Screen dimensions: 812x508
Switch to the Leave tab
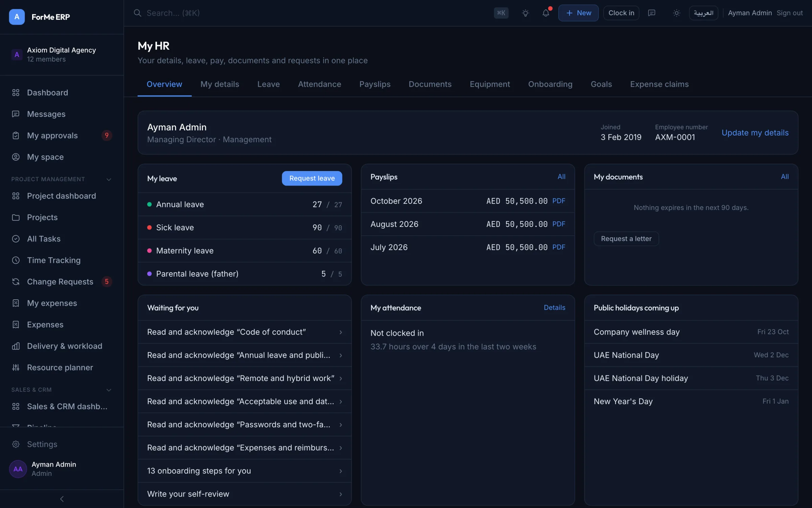click(268, 84)
